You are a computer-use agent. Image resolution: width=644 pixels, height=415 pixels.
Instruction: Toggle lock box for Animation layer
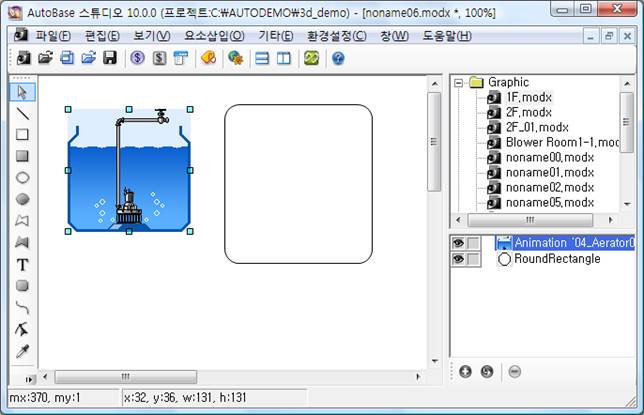point(474,243)
